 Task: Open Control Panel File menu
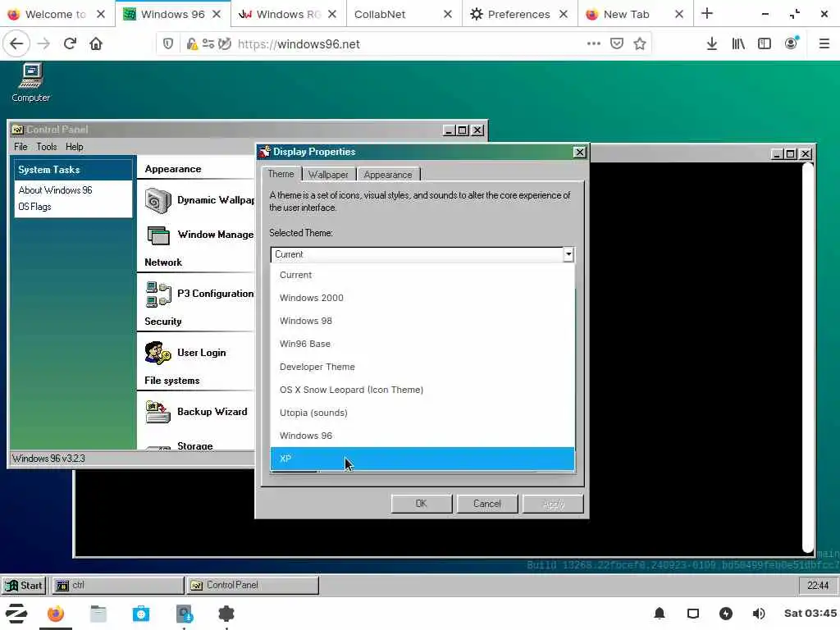[21, 147]
